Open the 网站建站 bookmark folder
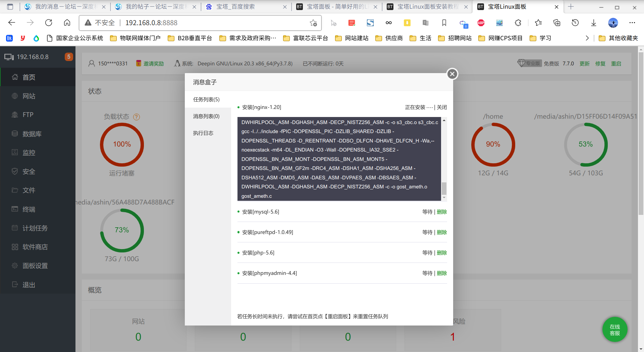The width and height of the screenshot is (644, 352). pos(352,38)
